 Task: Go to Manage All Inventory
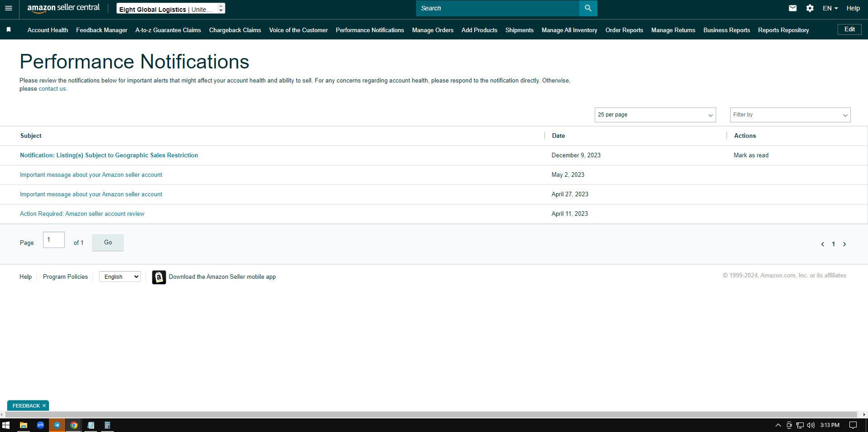tap(569, 30)
